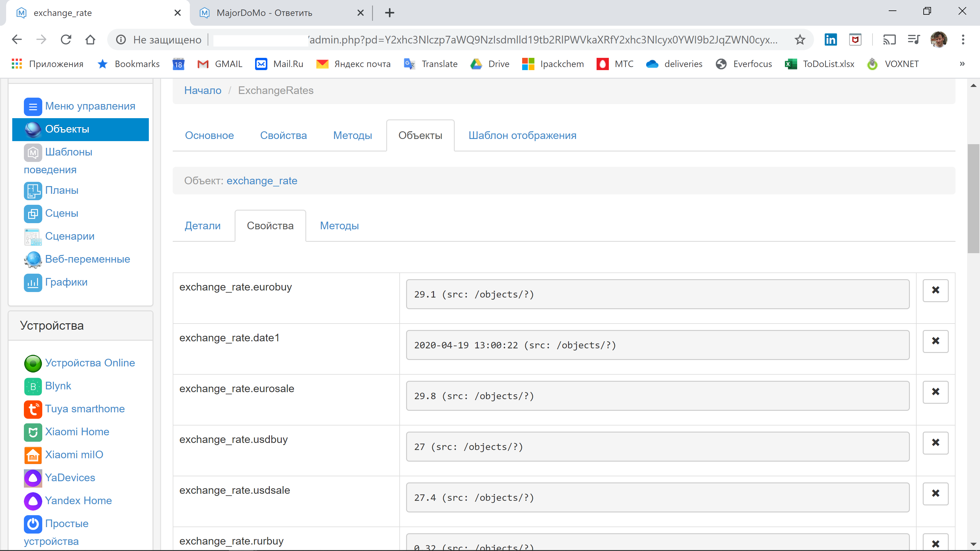Open the Сценарии section

(70, 236)
